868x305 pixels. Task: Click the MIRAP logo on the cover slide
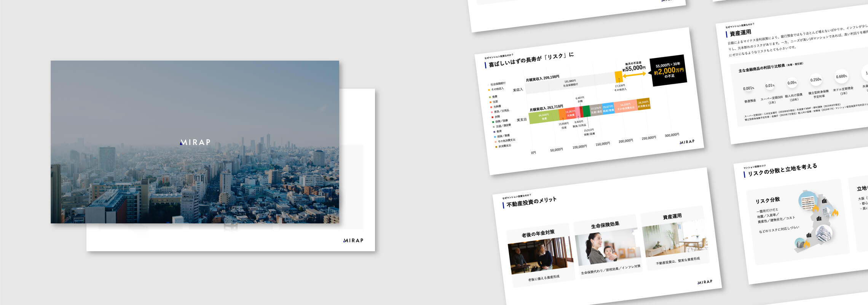pyautogui.click(x=195, y=142)
